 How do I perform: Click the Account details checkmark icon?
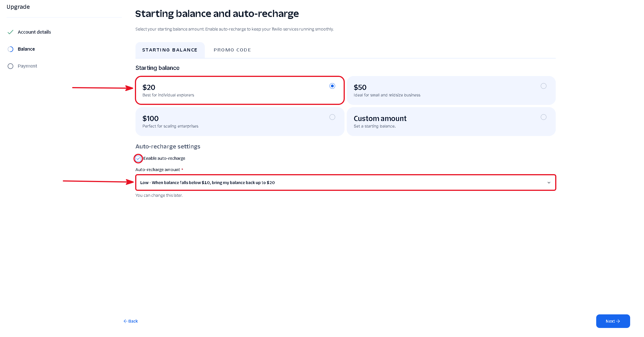pyautogui.click(x=10, y=32)
